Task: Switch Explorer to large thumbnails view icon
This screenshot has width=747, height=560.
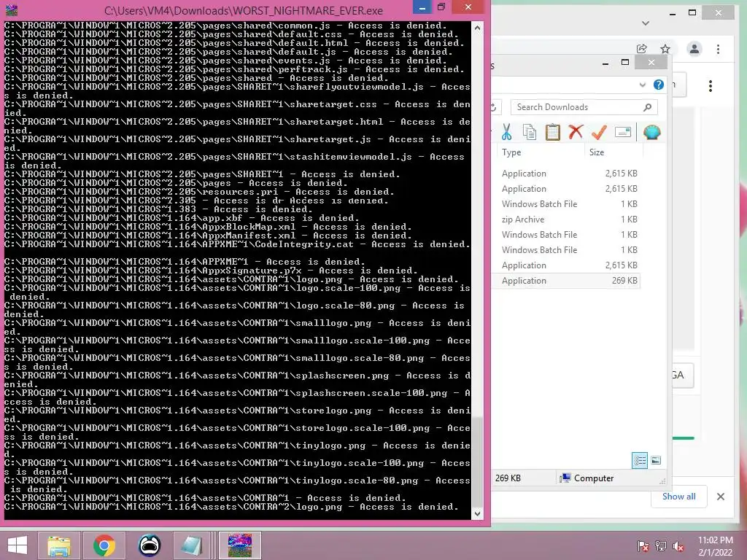Action: (x=656, y=460)
